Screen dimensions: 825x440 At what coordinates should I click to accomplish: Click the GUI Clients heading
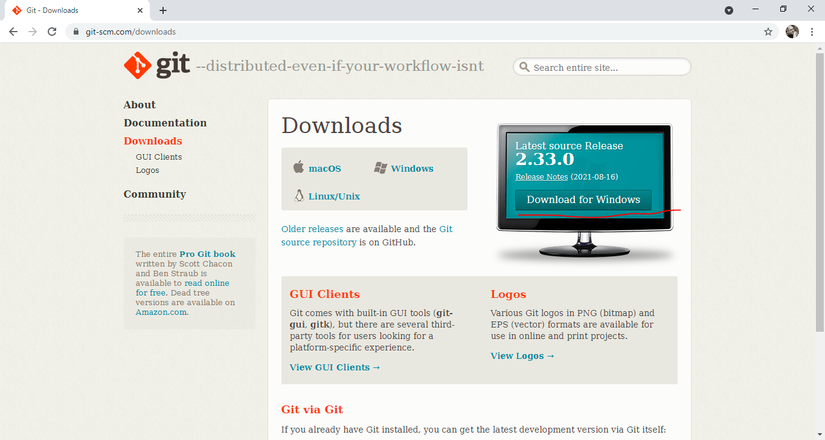[x=325, y=294]
